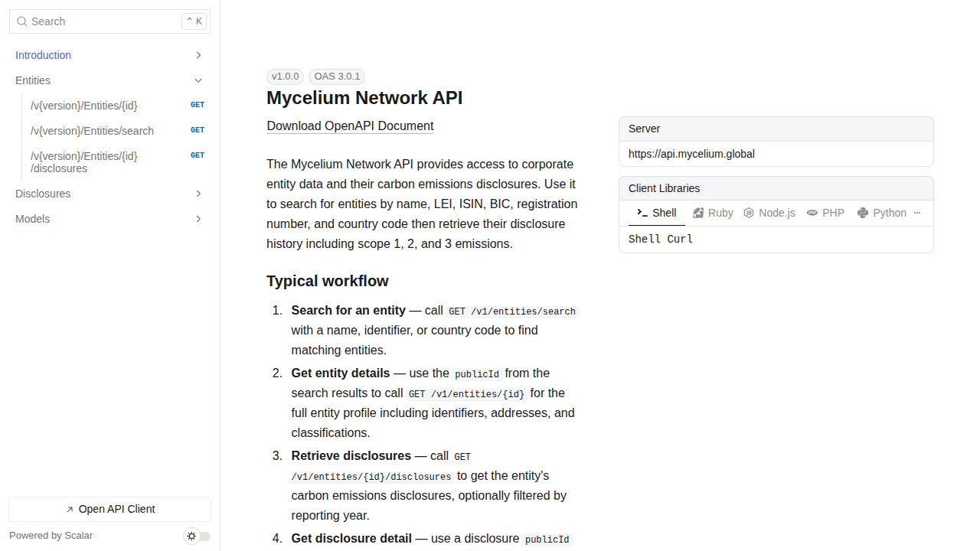Click the Python logo icon
The image size is (980, 551).
(x=863, y=213)
